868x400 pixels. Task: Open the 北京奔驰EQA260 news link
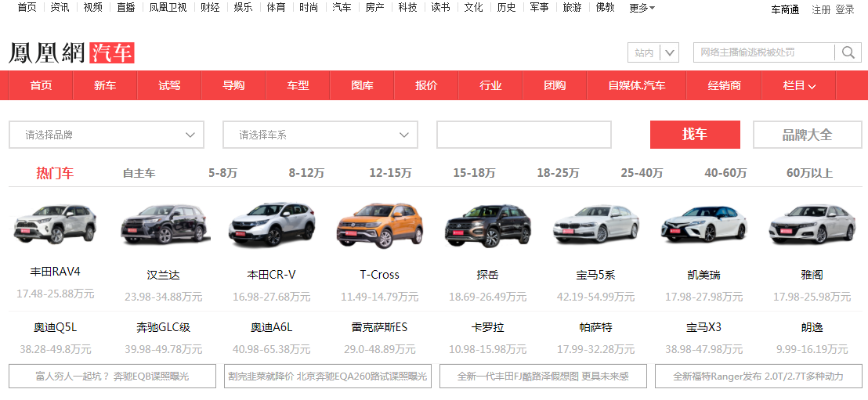coord(327,377)
